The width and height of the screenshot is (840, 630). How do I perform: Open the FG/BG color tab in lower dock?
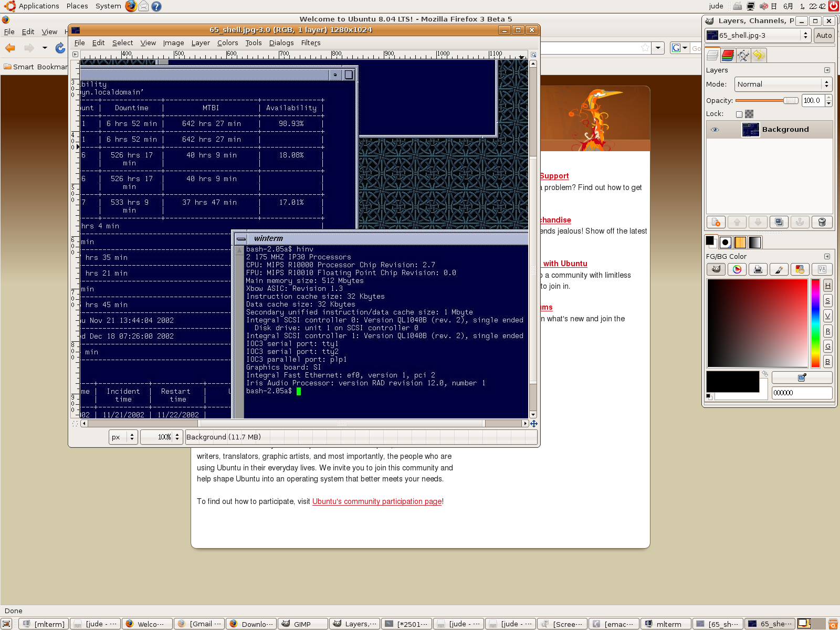click(x=710, y=241)
